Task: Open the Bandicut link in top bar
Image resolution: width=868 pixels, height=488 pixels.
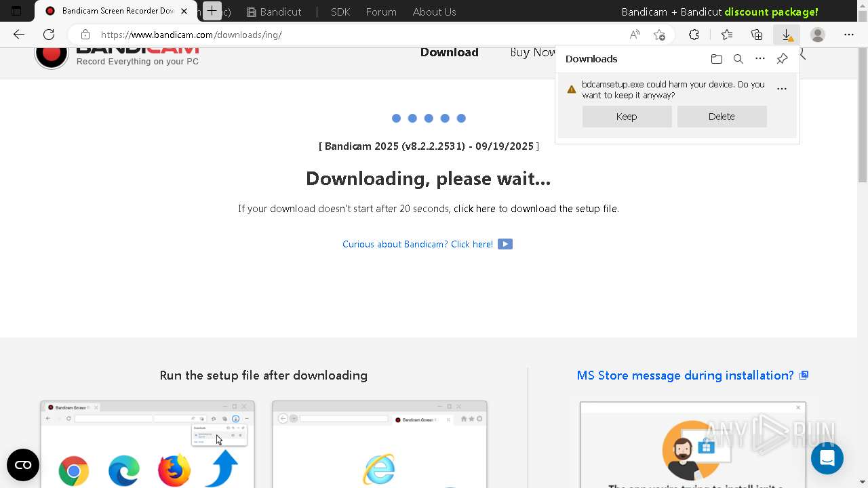Action: [x=274, y=12]
